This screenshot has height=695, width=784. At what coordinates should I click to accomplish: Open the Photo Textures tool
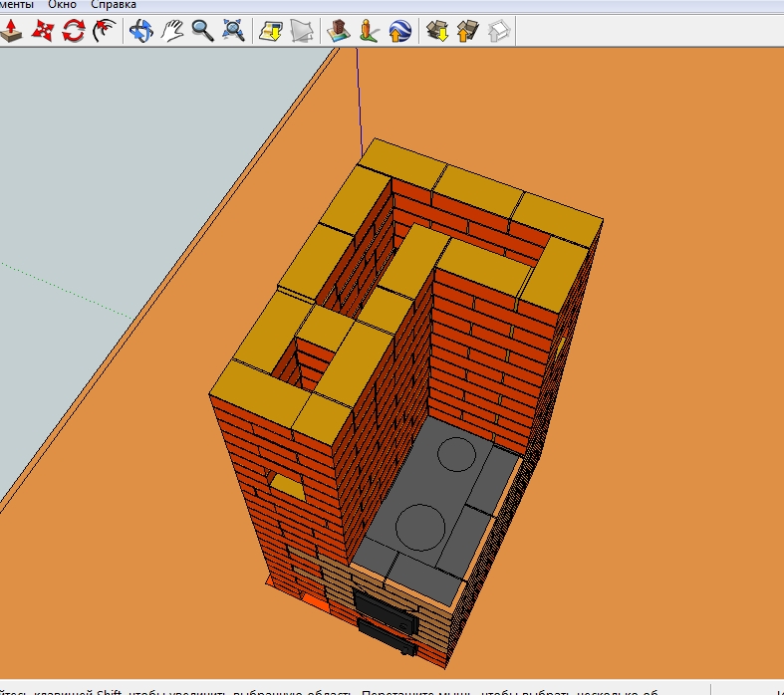click(x=370, y=31)
